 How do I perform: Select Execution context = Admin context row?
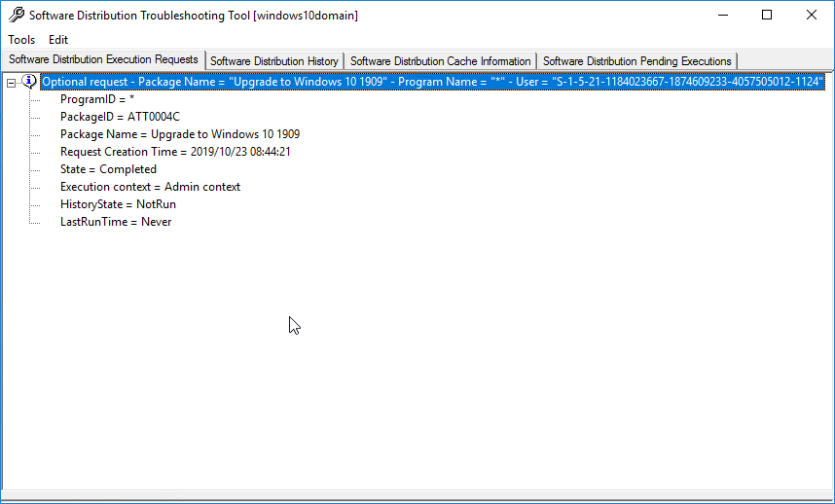click(150, 187)
